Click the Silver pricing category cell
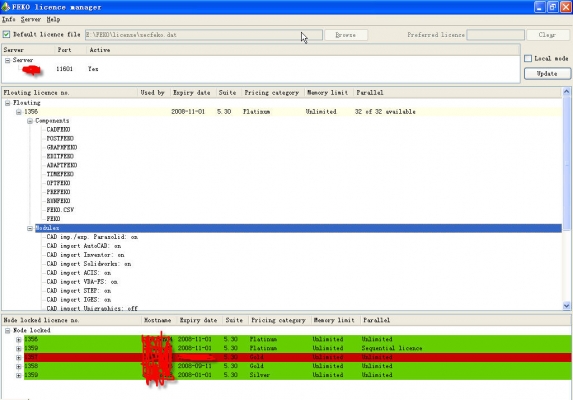 [x=260, y=375]
